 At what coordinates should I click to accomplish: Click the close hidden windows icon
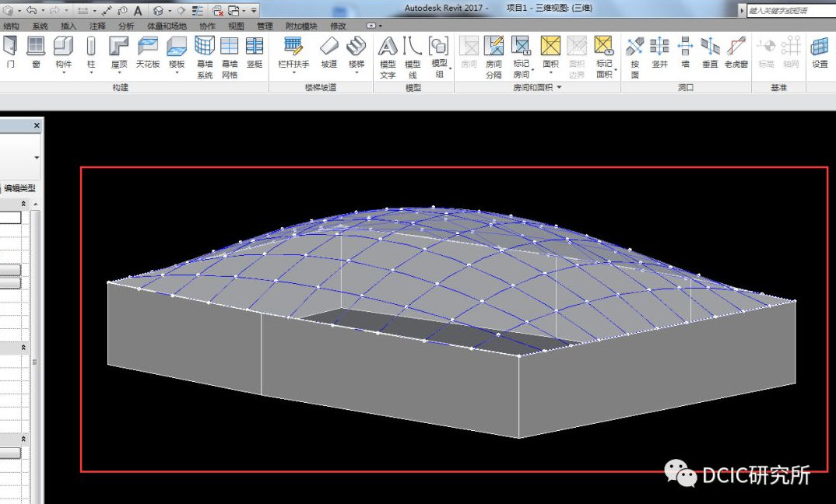217,10
